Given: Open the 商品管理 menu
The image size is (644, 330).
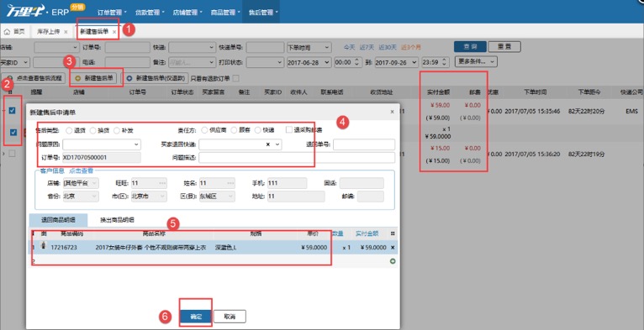Looking at the screenshot, I should pyautogui.click(x=225, y=13).
